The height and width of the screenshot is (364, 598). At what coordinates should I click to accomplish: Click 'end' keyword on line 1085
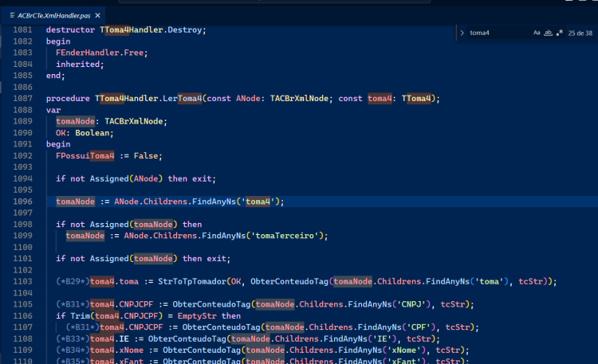point(53,76)
